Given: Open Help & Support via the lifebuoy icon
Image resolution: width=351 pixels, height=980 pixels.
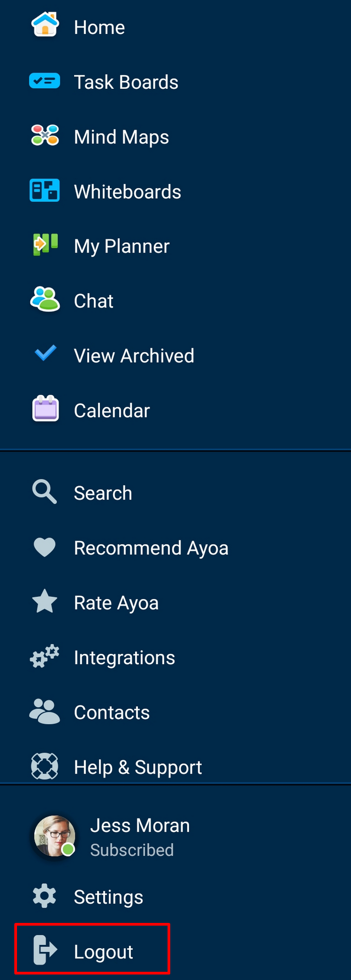Looking at the screenshot, I should point(44,766).
